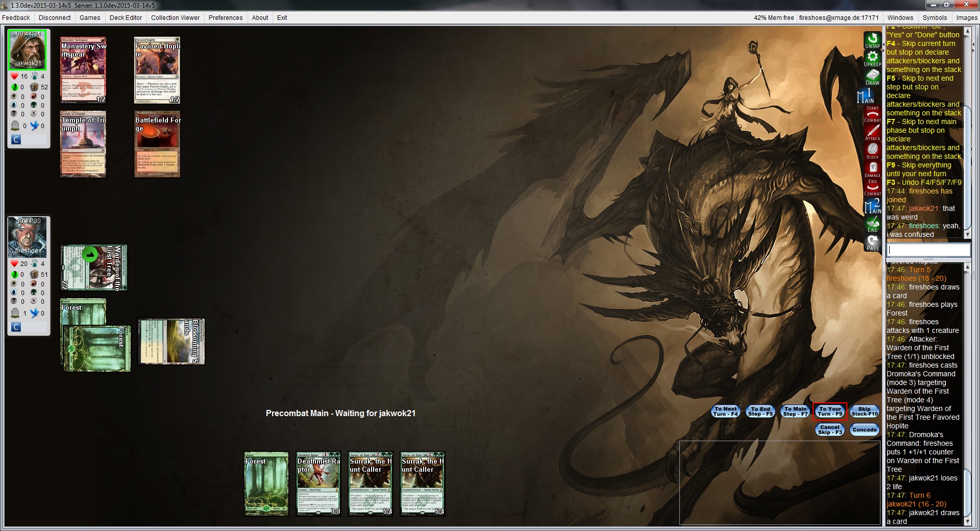Screen dimensions: 980x531
Task: Open fireshoes' graveyard tombstone icon
Action: pyautogui.click(x=15, y=313)
